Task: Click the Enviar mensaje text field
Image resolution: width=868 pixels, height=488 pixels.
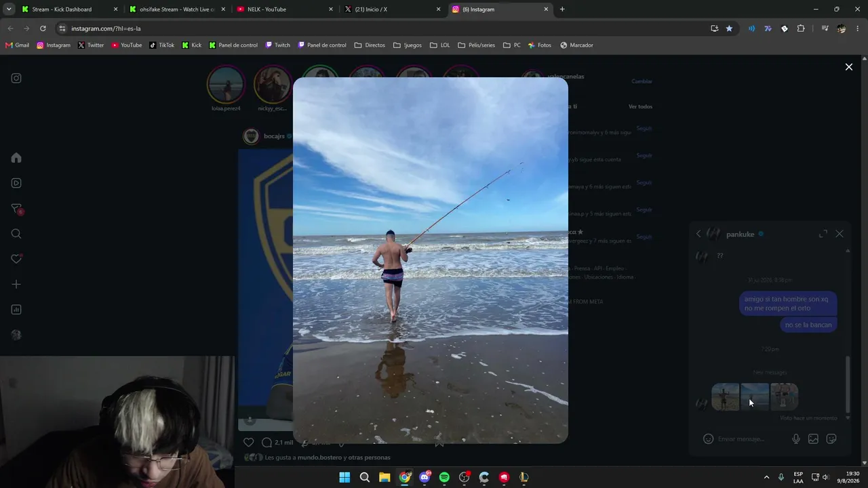Action: point(751,439)
